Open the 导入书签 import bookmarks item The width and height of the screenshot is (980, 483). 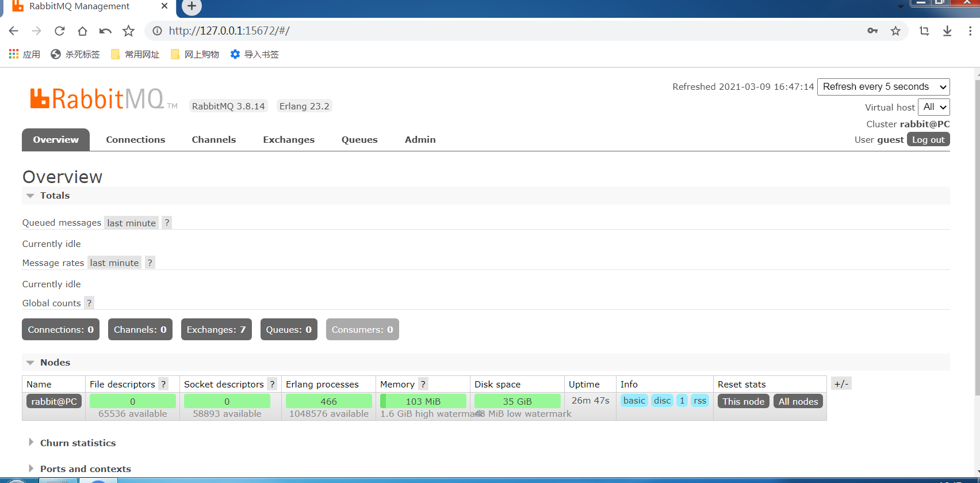pyautogui.click(x=255, y=54)
